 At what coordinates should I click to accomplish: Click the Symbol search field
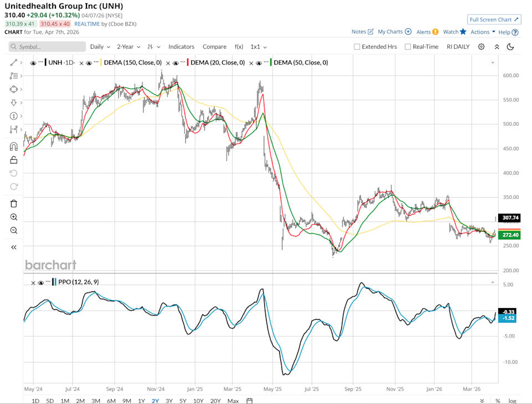coord(47,47)
